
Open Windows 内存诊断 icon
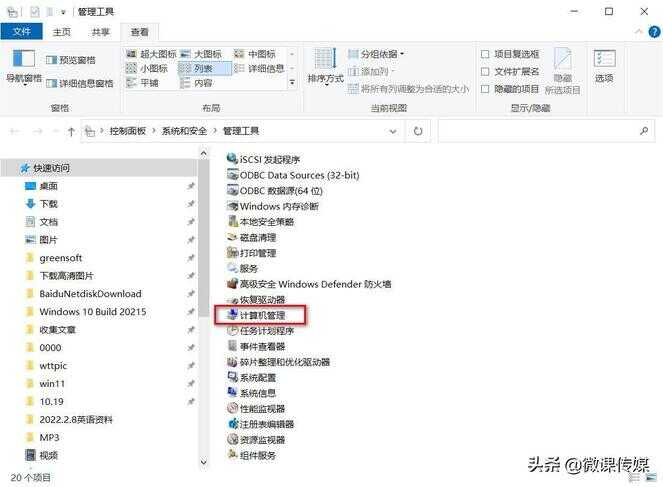pos(232,206)
